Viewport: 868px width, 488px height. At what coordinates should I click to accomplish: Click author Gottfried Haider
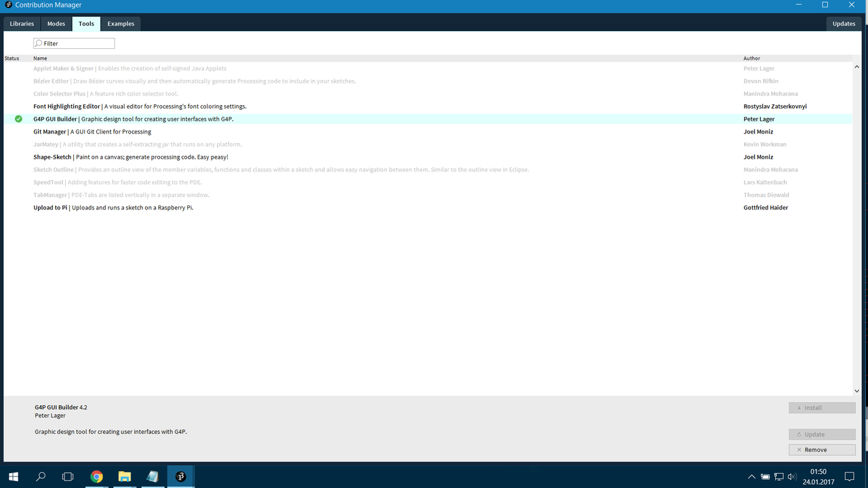click(x=766, y=207)
